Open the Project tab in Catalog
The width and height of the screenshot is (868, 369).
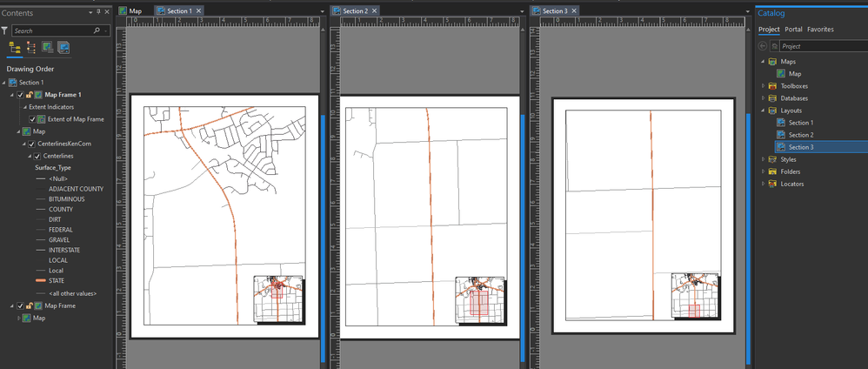(769, 30)
